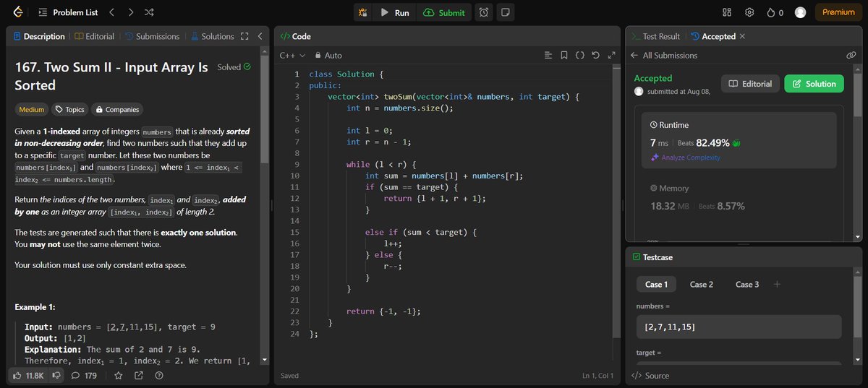This screenshot has height=388, width=868.
Task: Open the C++ language dropdown
Action: pos(292,55)
